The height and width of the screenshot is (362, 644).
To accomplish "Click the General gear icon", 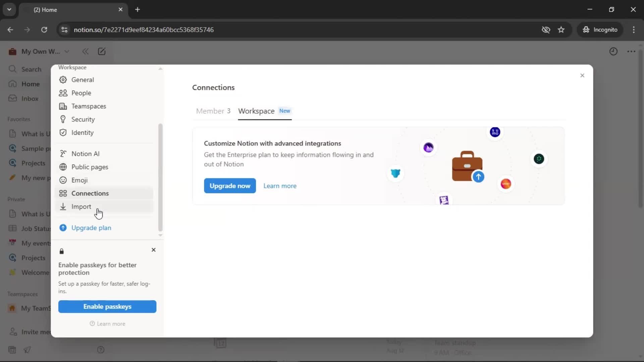I will click(x=63, y=80).
